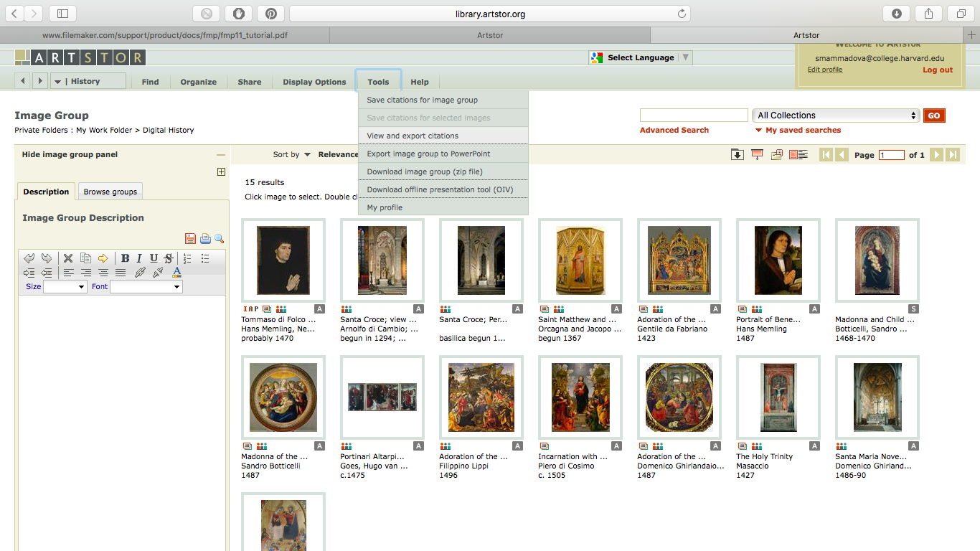Click Artstor forward arrow beside History
This screenshot has width=980, height=551.
39,81
